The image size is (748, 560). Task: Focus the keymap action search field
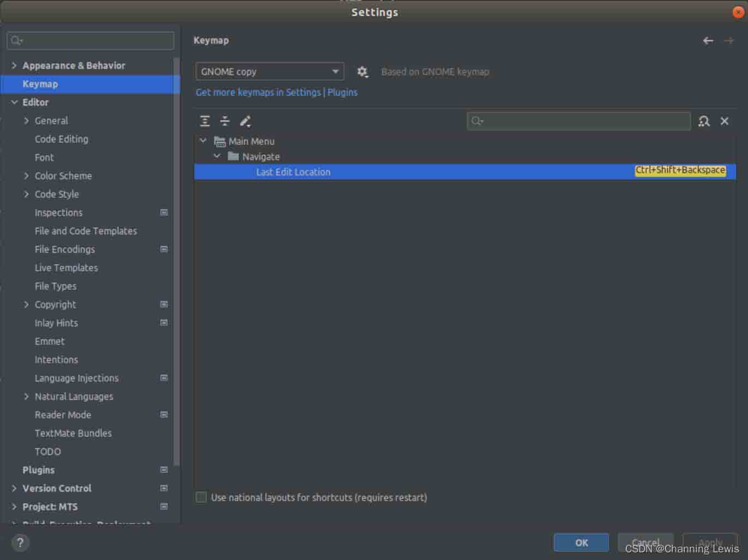click(583, 121)
